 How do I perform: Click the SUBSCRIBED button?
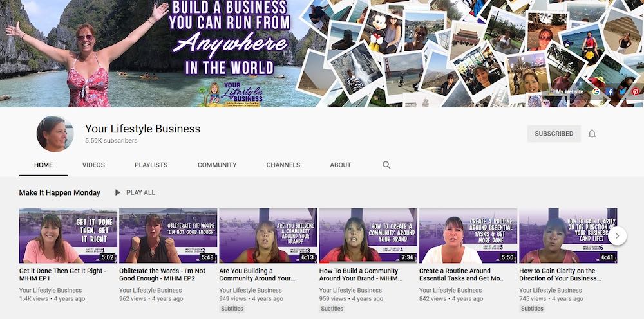point(554,134)
